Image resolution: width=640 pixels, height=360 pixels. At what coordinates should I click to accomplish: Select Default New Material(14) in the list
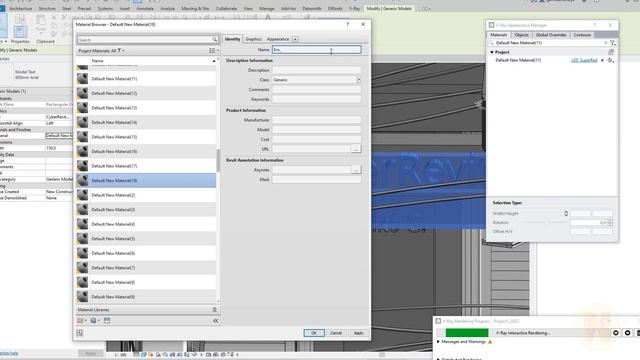146,122
